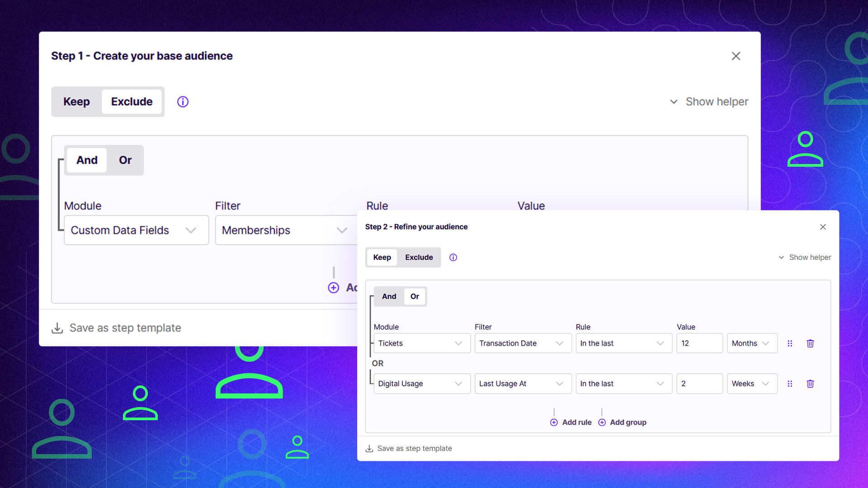This screenshot has width=868, height=488.
Task: Delete the Digital Usage rule
Action: tap(810, 384)
